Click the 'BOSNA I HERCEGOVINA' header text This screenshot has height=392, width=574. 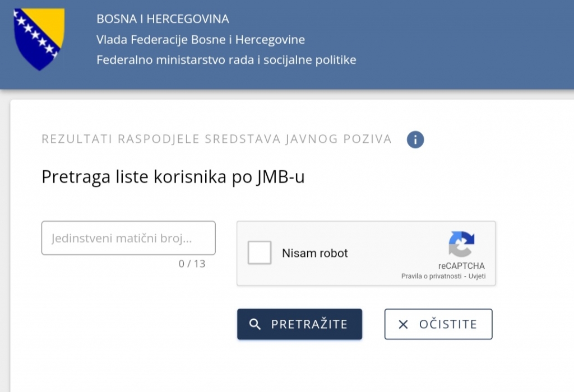coord(163,19)
